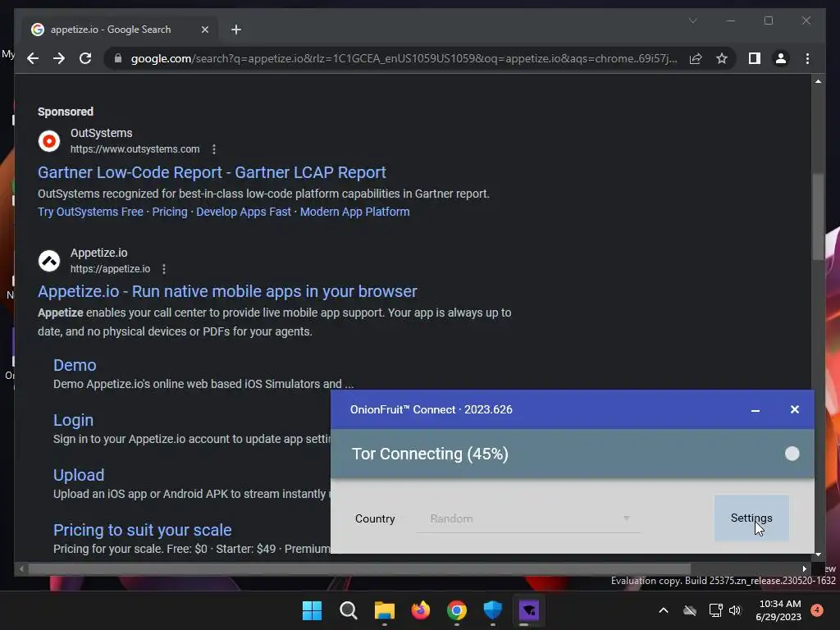Open Windows taskbar Search
This screenshot has width=840, height=630.
(348, 610)
